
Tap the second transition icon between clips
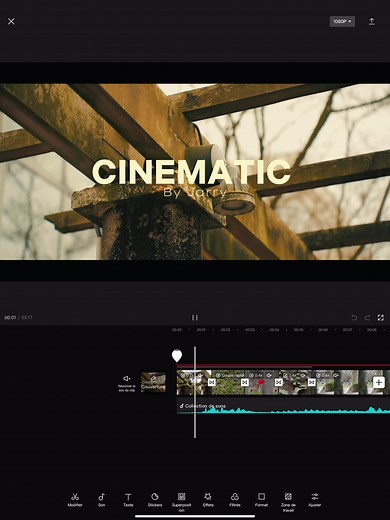click(x=245, y=382)
